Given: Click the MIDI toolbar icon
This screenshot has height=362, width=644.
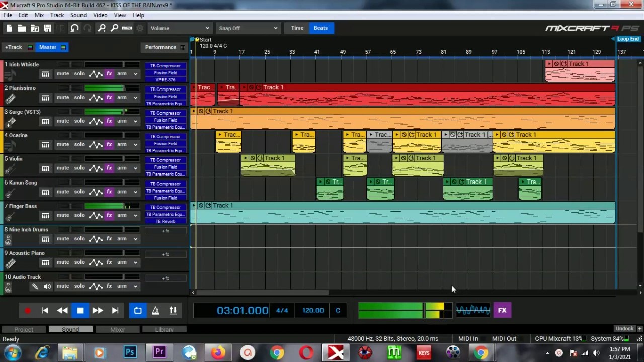Looking at the screenshot, I should point(127,28).
